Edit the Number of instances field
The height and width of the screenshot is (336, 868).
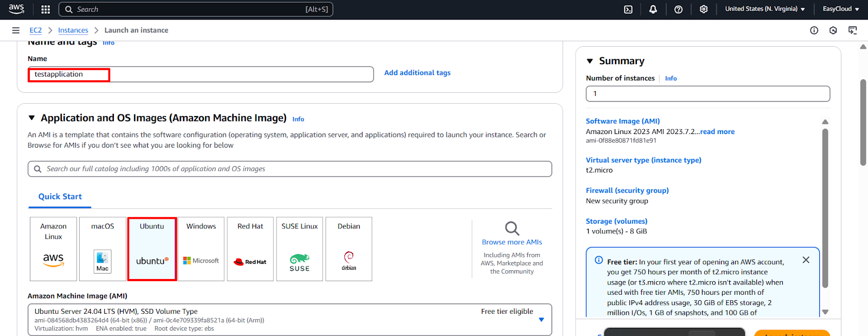point(708,94)
